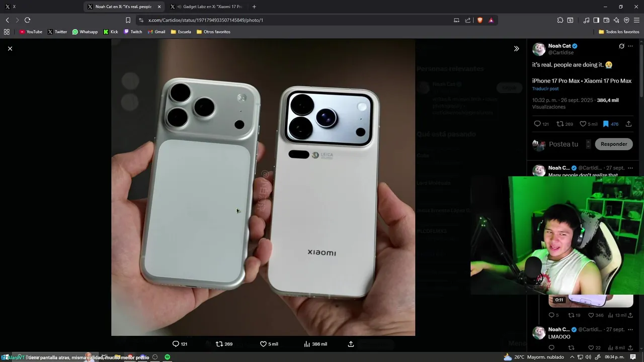Close the photo viewer with the X icon
Image resolution: width=644 pixels, height=362 pixels.
(x=10, y=48)
